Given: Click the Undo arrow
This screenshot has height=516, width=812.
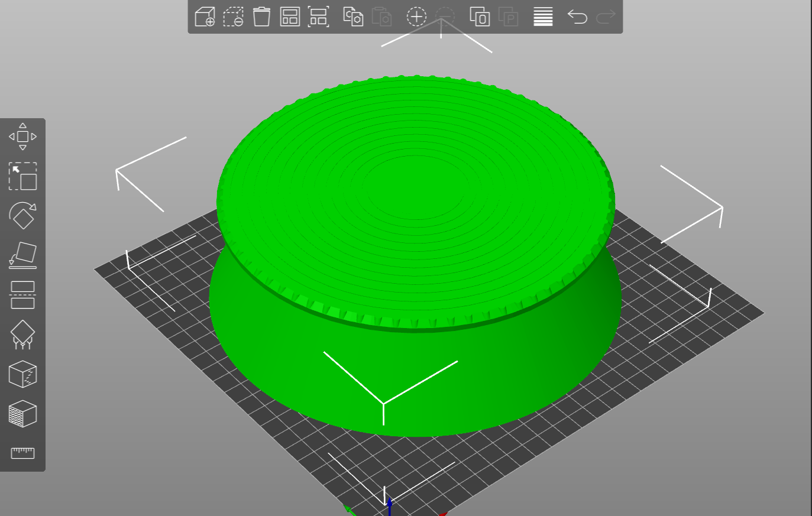Looking at the screenshot, I should click(577, 17).
